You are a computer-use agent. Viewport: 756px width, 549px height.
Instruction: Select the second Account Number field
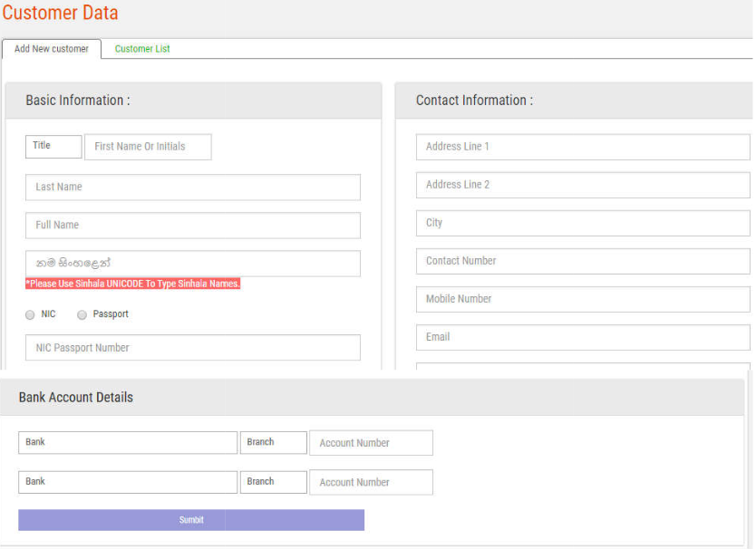[x=371, y=482]
